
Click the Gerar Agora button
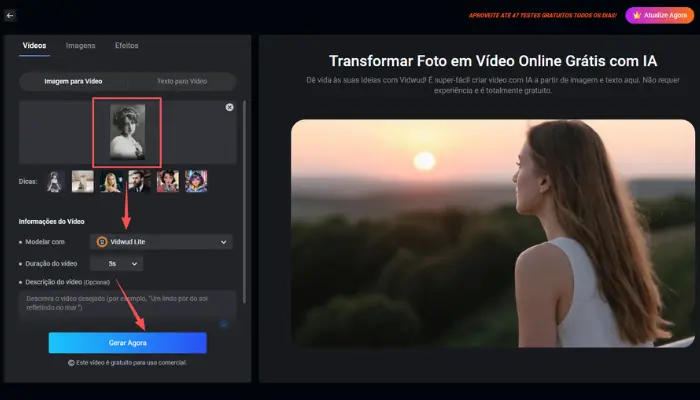[128, 343]
